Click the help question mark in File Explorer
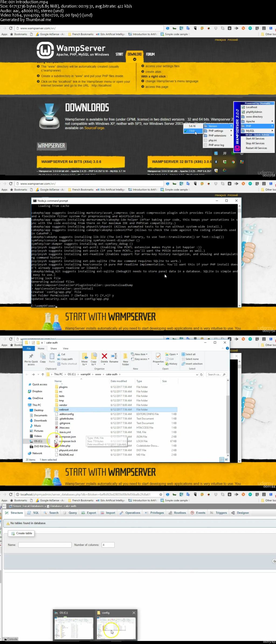Viewport: 276px width, 644px height. 227,348
